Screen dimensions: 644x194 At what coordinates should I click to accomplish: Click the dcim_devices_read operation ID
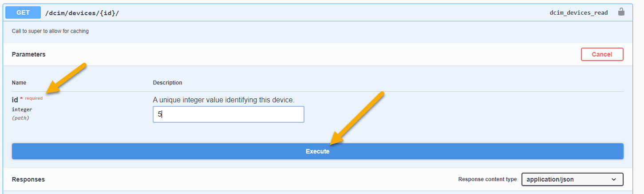coord(578,13)
